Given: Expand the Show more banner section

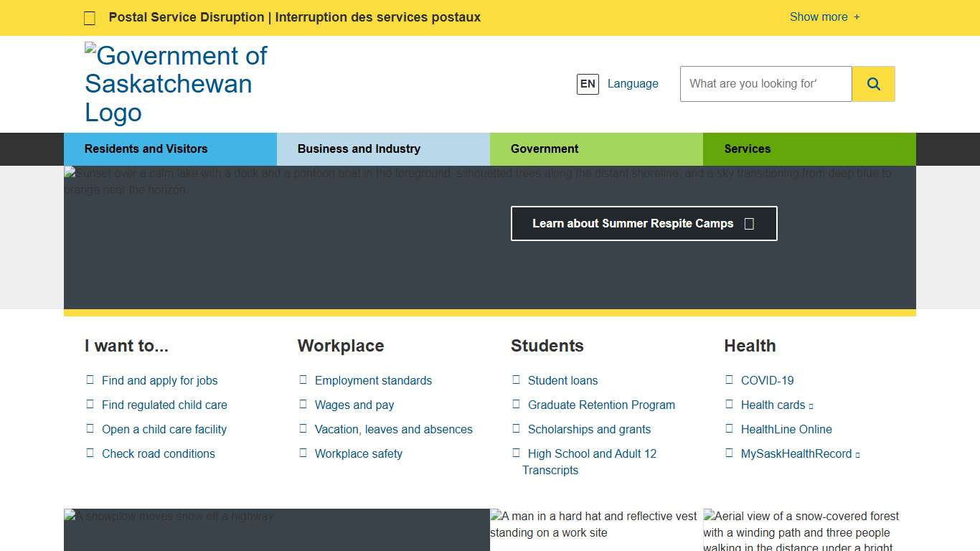Looking at the screenshot, I should (824, 17).
